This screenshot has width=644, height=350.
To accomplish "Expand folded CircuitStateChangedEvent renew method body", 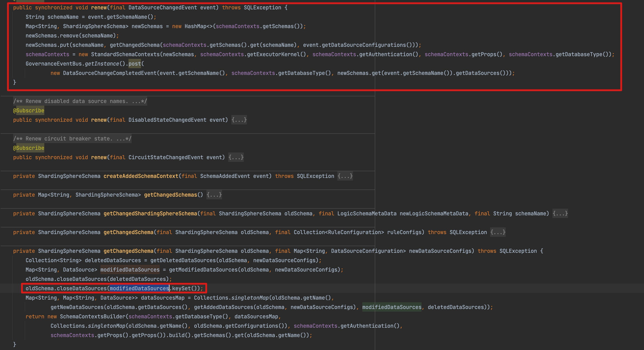I will 236,157.
